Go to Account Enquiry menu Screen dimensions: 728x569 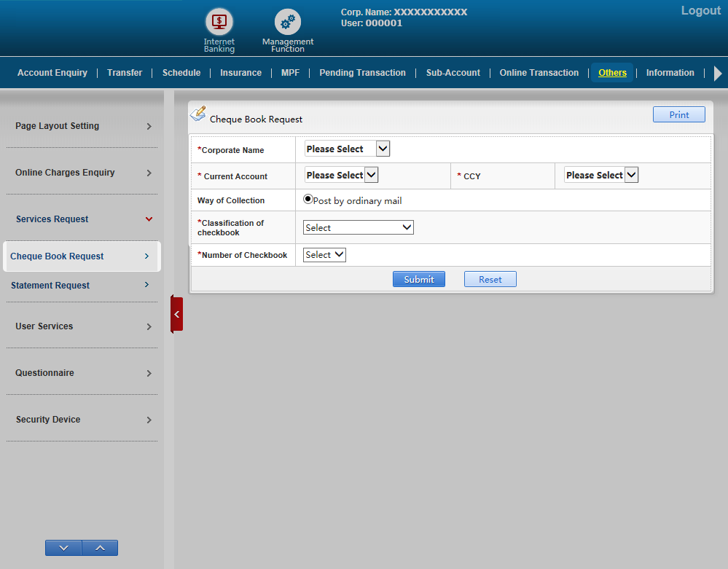coord(52,73)
